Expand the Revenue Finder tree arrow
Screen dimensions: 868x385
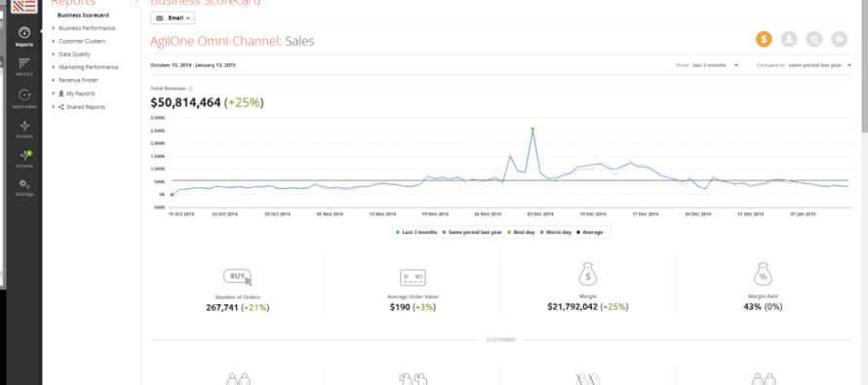[53, 80]
